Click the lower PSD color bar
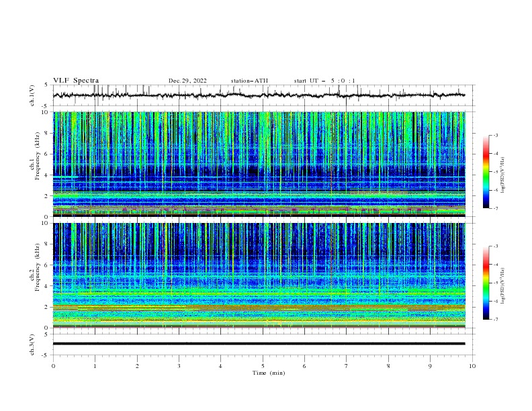 [x=486, y=283]
